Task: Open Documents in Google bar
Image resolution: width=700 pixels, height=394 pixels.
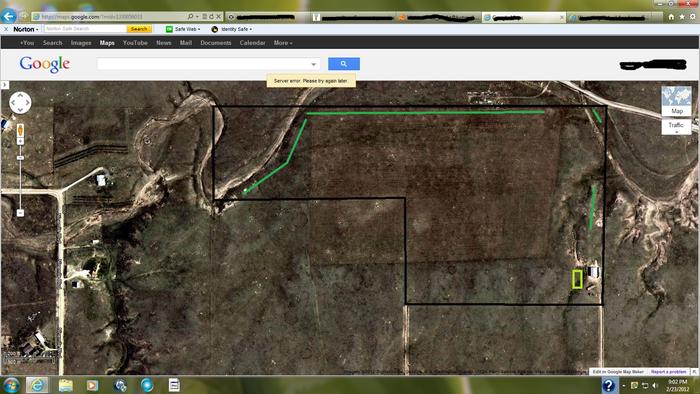Action: tap(216, 43)
